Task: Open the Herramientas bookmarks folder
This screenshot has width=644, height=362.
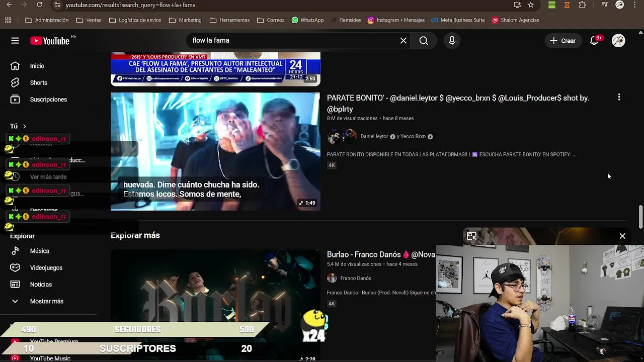Action: pos(229,20)
